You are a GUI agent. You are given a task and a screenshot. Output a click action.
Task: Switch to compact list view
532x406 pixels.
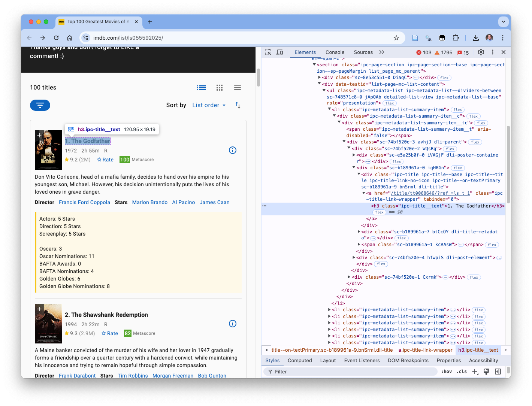click(238, 88)
